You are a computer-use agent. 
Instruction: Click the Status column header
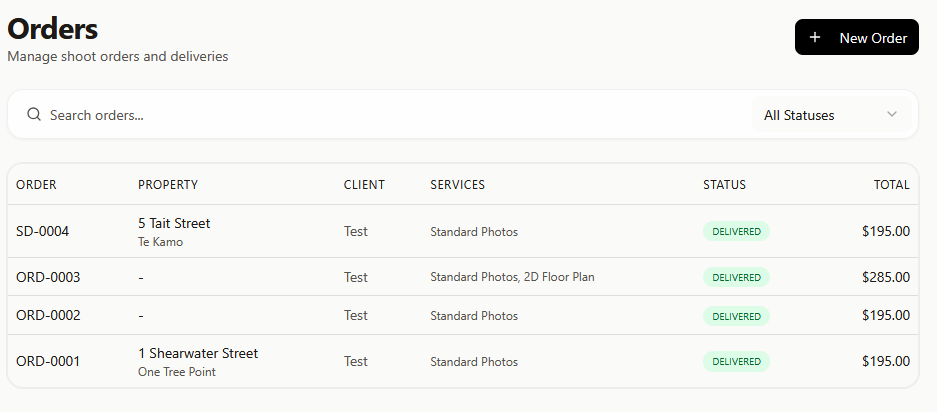click(x=724, y=185)
